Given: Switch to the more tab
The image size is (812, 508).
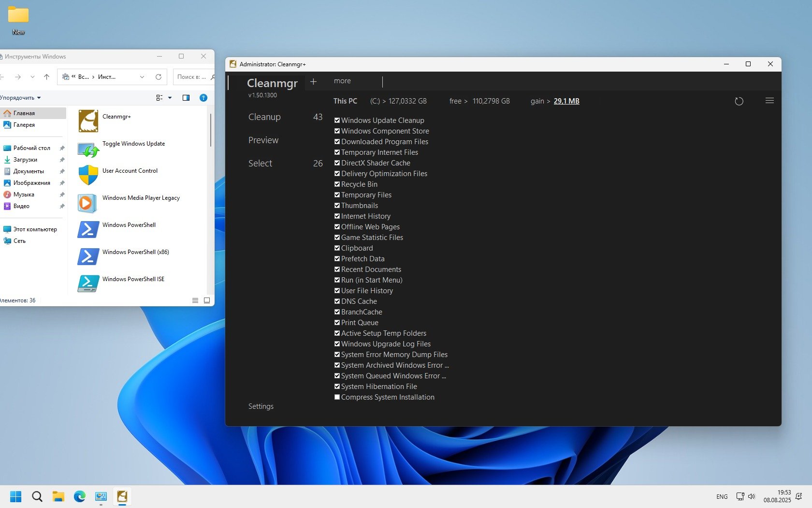Looking at the screenshot, I should click(342, 81).
